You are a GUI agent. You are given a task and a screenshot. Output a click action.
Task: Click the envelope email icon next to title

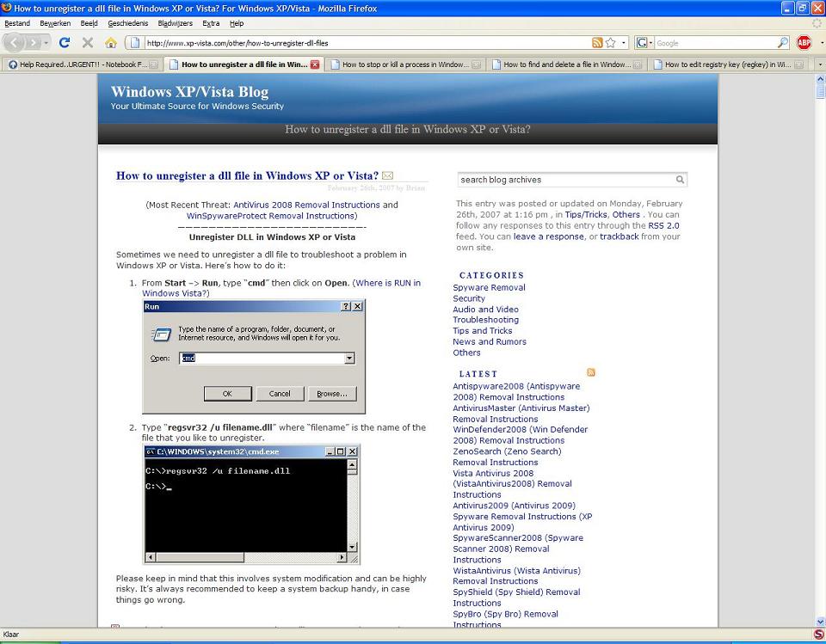[x=388, y=175]
